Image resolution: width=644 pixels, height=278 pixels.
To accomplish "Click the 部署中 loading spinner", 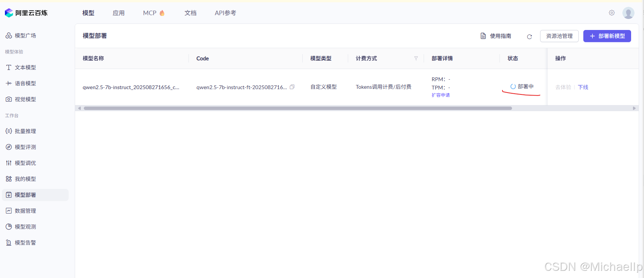I will 513,86.
